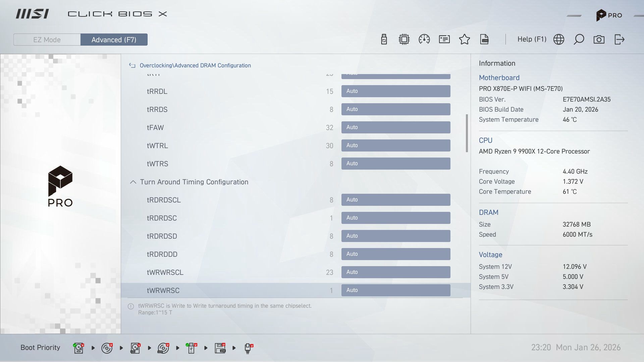This screenshot has width=644, height=362.
Task: Open the BIOS log file icon
Action: point(485,39)
